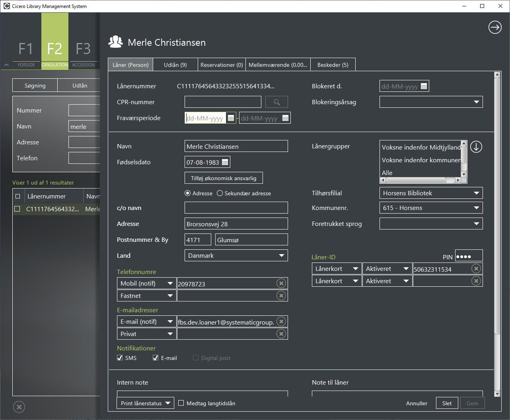
Task: Click the circled X in bottom left
Action: click(x=19, y=407)
